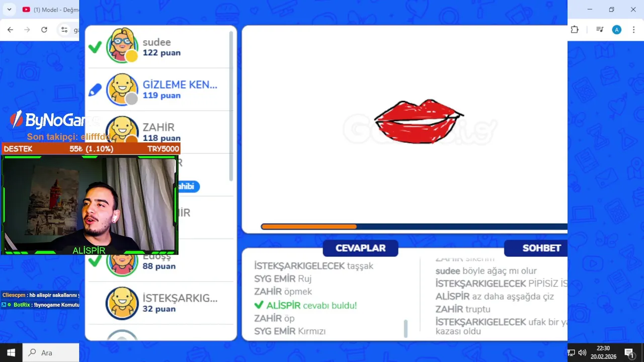Viewport: 644px width, 362px height.
Task: Click the orange round timer progress bar
Action: coord(308,227)
